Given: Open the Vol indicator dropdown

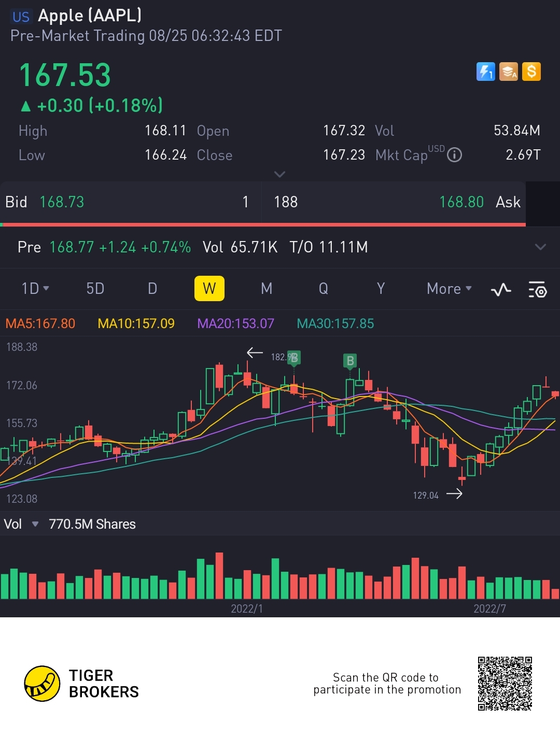Looking at the screenshot, I should click(x=21, y=524).
